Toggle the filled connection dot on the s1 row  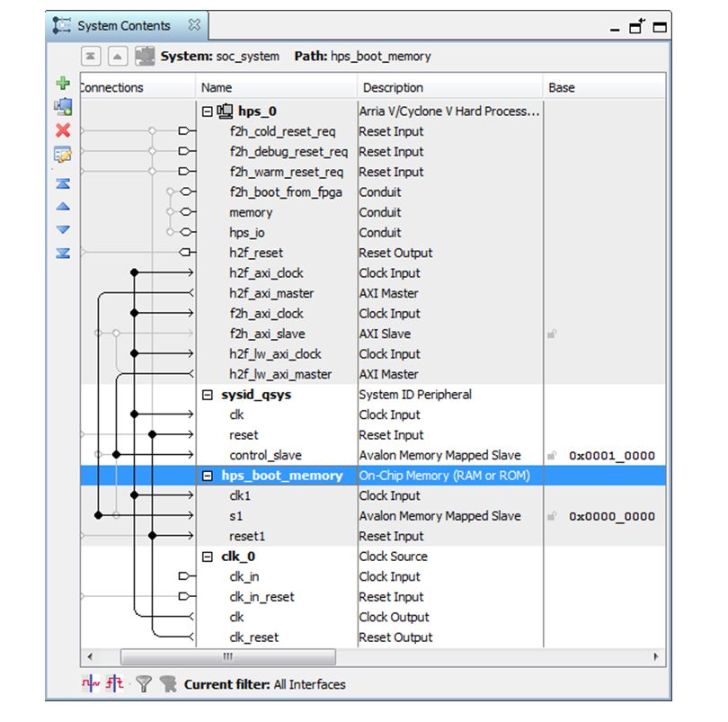point(99,515)
